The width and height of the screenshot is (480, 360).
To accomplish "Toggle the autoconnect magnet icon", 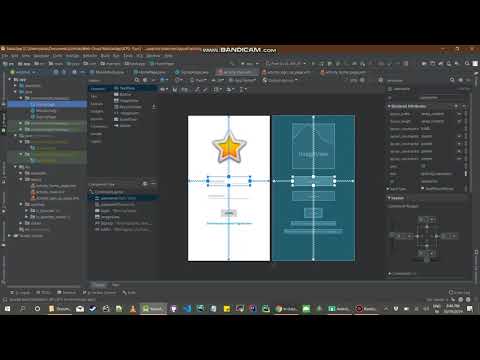I will [175, 89].
